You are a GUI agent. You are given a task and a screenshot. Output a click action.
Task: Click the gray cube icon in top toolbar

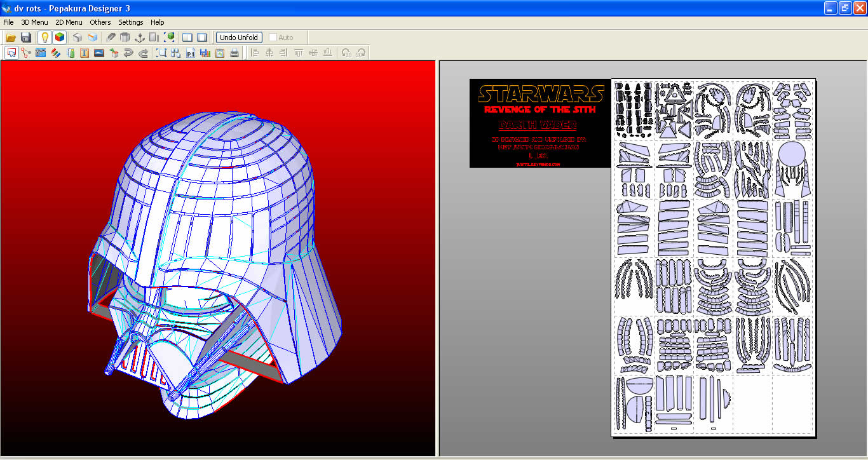[78, 37]
